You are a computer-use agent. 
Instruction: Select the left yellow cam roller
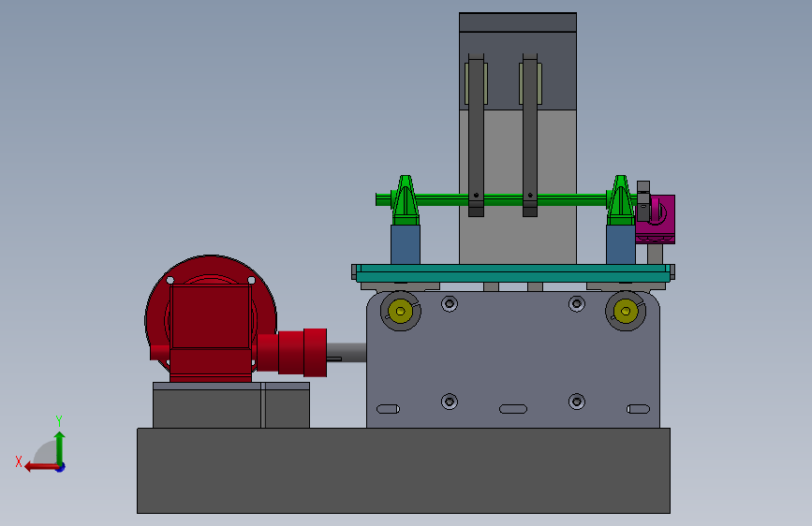point(400,311)
